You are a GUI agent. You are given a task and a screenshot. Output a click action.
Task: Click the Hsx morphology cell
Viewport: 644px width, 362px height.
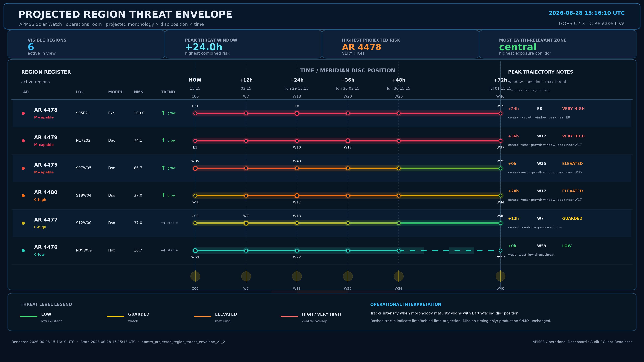coord(112,250)
